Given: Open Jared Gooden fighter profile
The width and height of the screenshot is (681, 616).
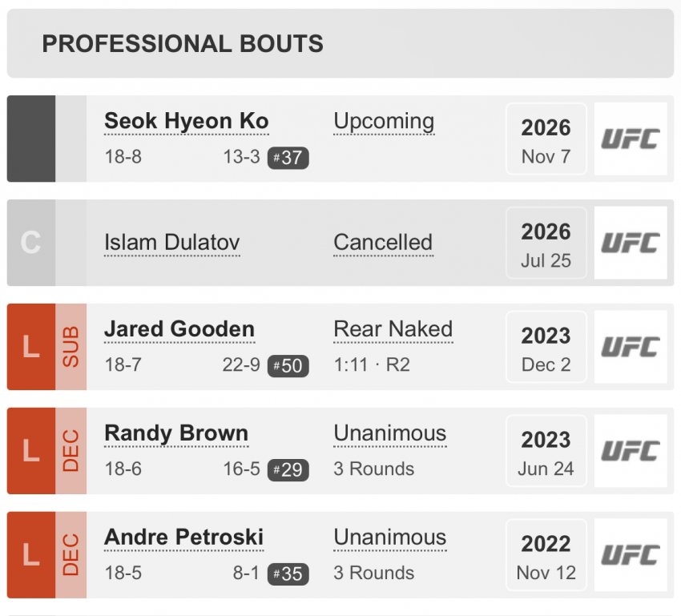Looking at the screenshot, I should [x=179, y=329].
